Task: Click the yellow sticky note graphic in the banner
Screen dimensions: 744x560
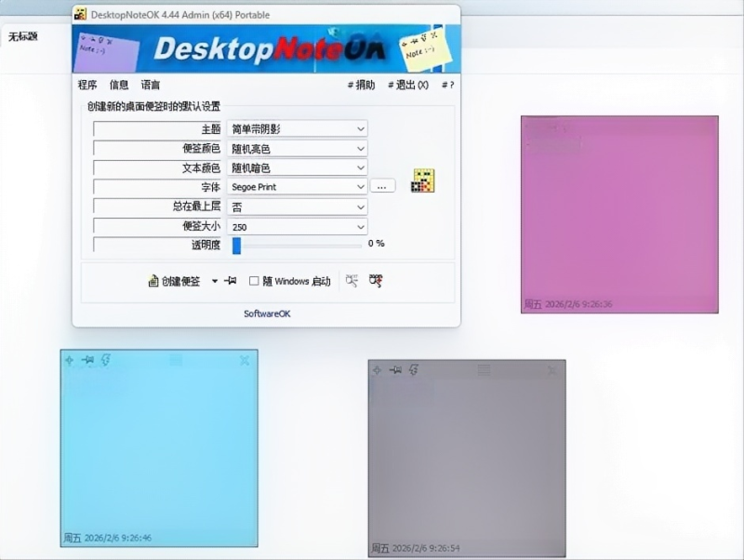Action: pos(425,50)
